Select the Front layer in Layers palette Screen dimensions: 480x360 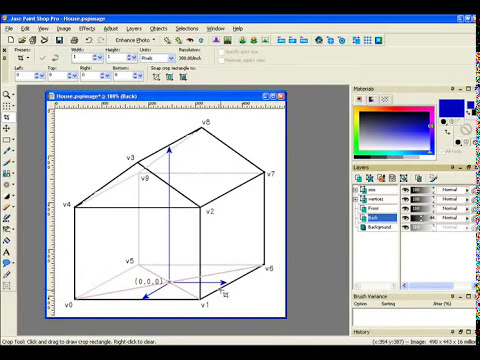[373, 209]
